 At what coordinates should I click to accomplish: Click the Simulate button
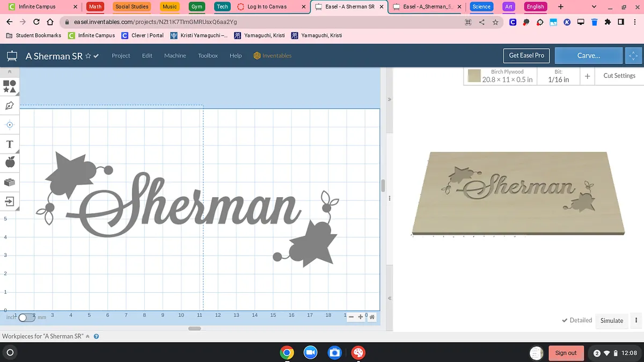[611, 320]
